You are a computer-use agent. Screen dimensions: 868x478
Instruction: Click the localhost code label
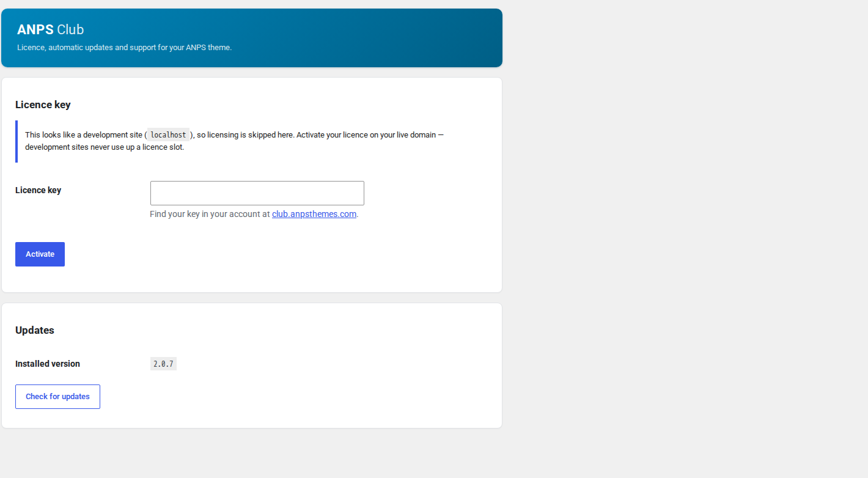[168, 134]
